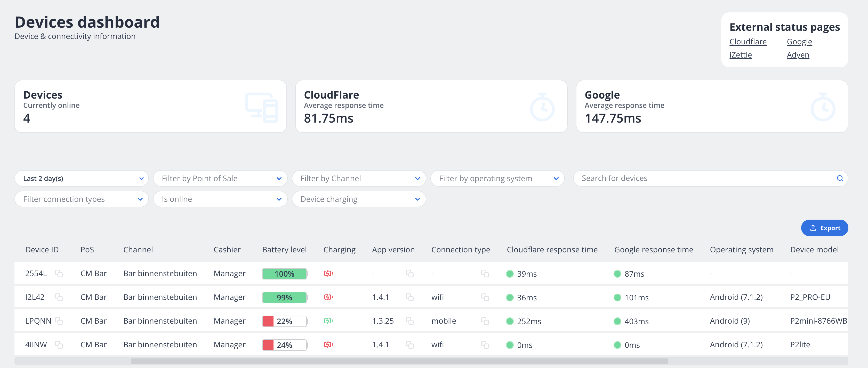Click horizontal scrollbar under table

[399, 361]
